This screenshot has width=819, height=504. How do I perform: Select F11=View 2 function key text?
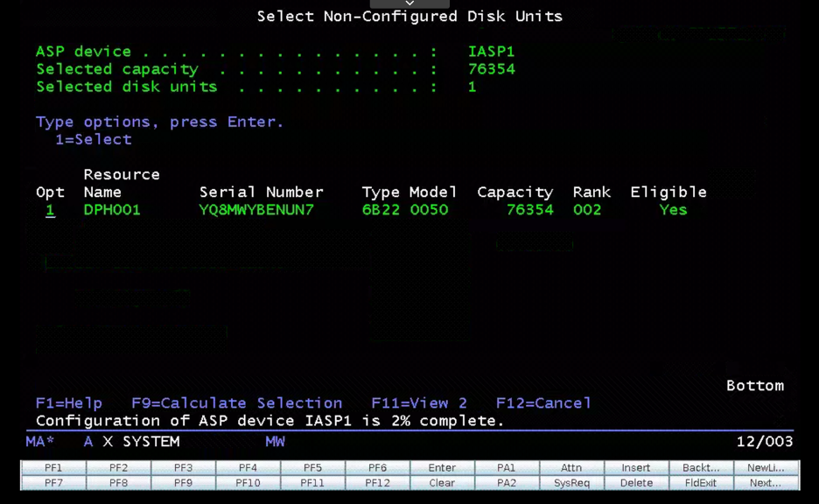coord(419,403)
